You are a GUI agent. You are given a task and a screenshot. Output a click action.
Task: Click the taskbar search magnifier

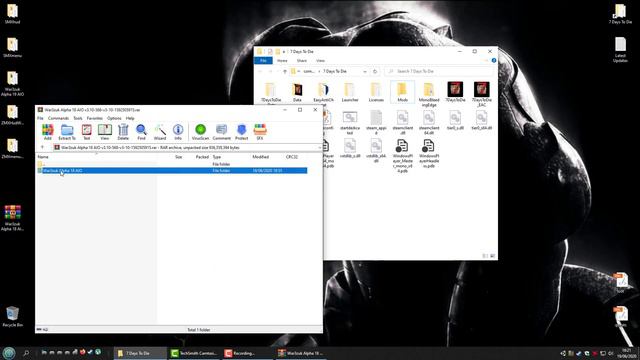[x=26, y=353]
